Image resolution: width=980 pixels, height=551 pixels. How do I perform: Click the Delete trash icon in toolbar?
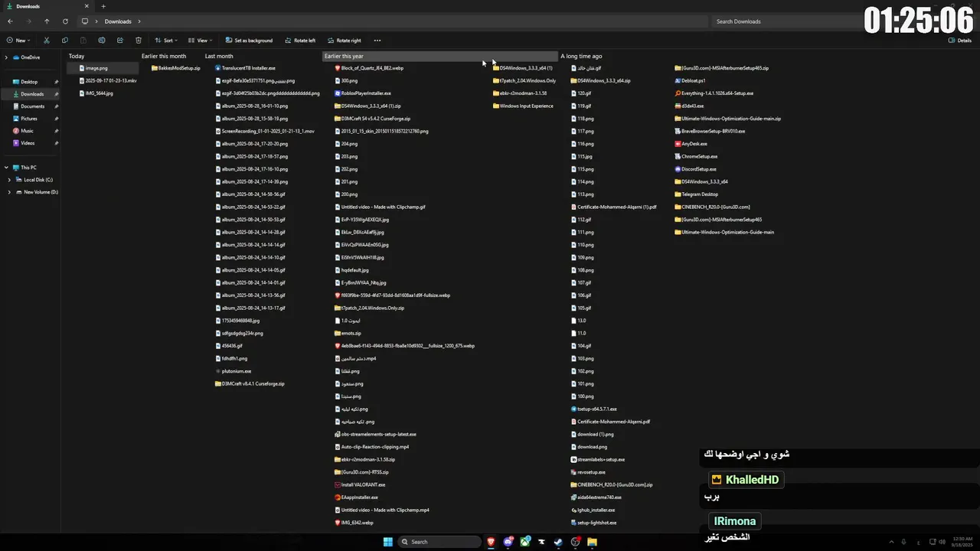[x=139, y=41]
